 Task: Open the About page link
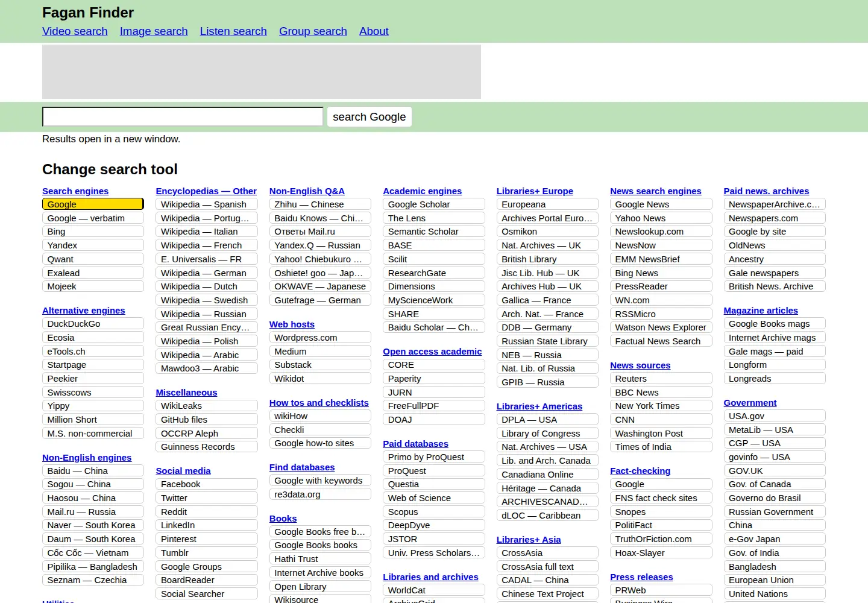(374, 31)
